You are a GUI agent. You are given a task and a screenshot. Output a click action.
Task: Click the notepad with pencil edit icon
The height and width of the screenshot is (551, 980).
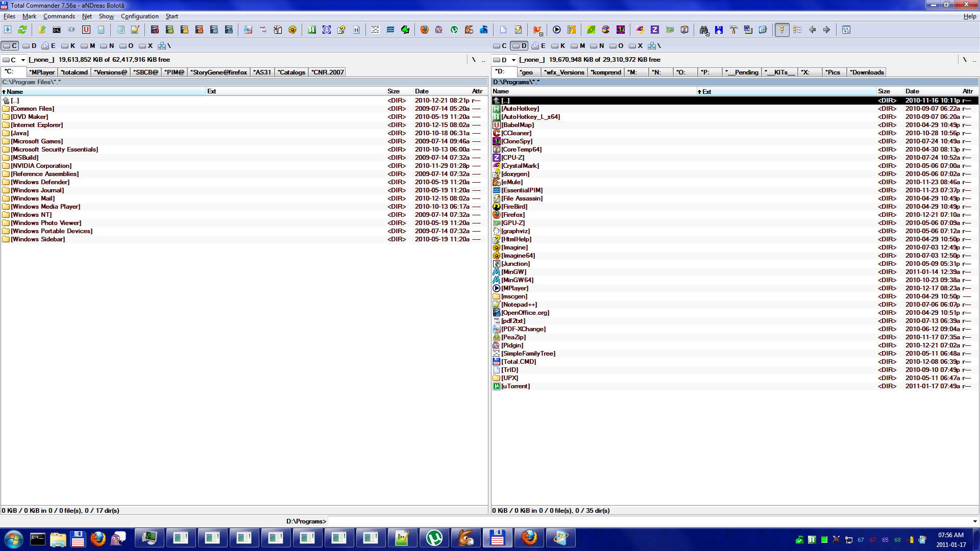pyautogui.click(x=135, y=30)
